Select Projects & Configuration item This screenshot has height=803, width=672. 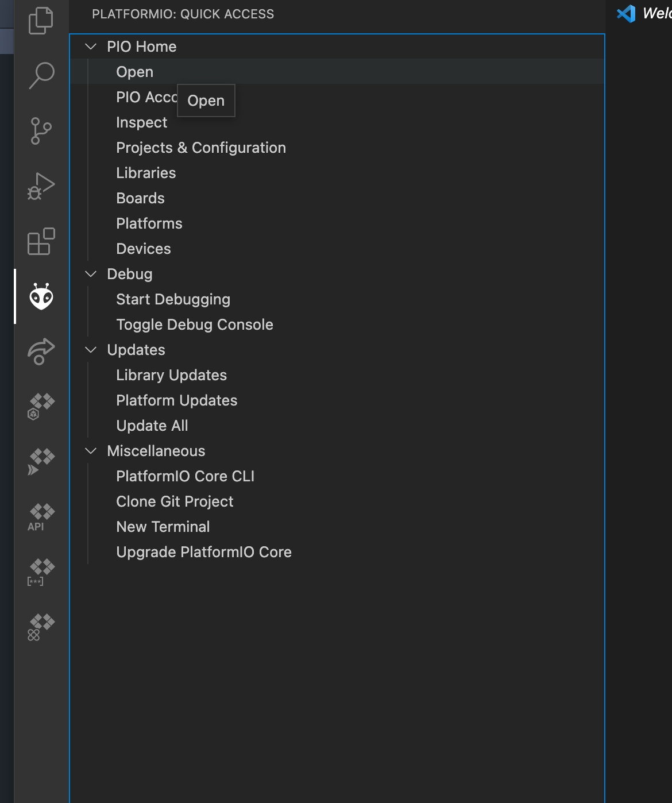pos(200,148)
